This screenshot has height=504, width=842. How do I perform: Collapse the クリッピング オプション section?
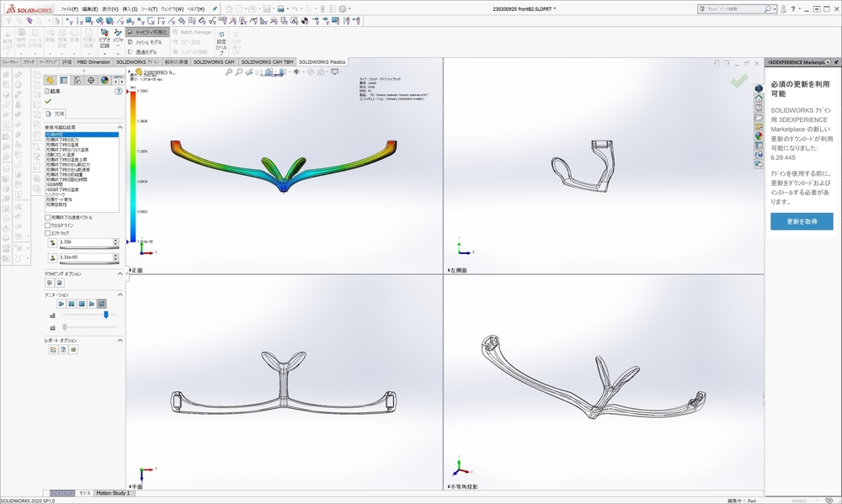point(120,273)
